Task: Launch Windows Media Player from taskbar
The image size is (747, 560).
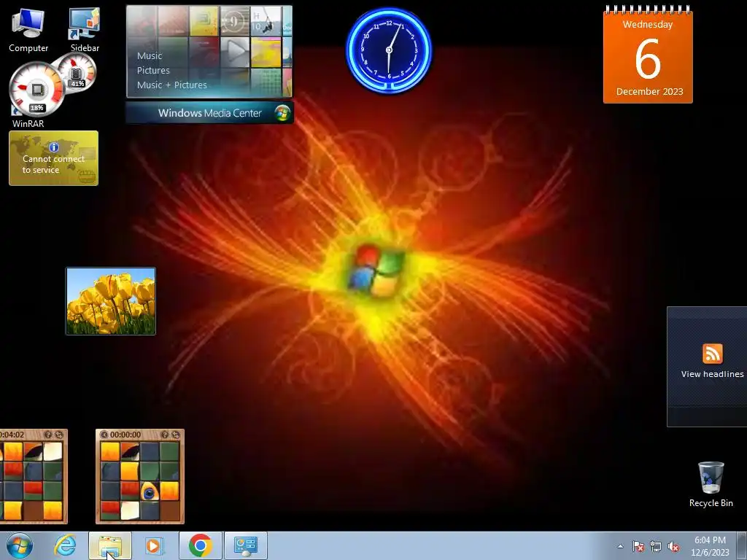Action: click(x=154, y=545)
